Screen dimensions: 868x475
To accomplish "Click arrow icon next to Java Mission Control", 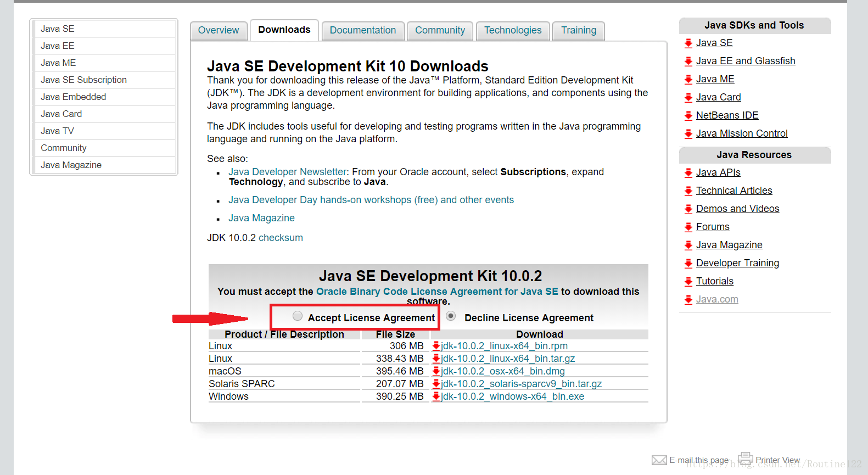I will click(x=688, y=133).
